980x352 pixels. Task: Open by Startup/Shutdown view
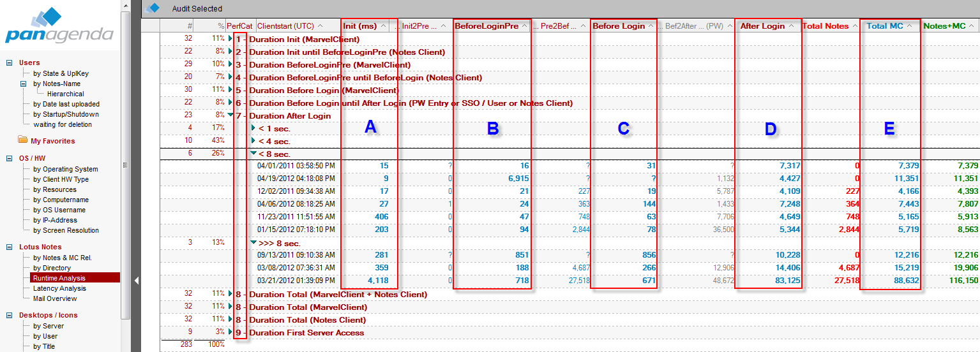(66, 114)
